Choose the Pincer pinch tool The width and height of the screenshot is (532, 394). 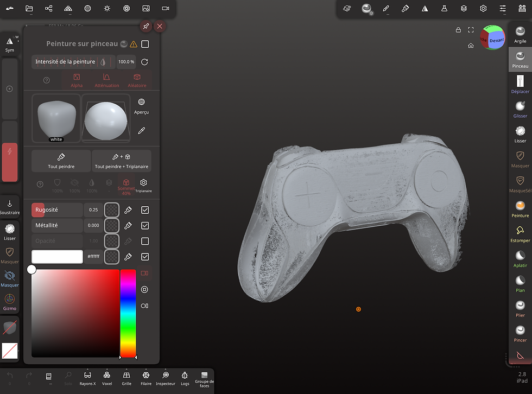point(520,334)
